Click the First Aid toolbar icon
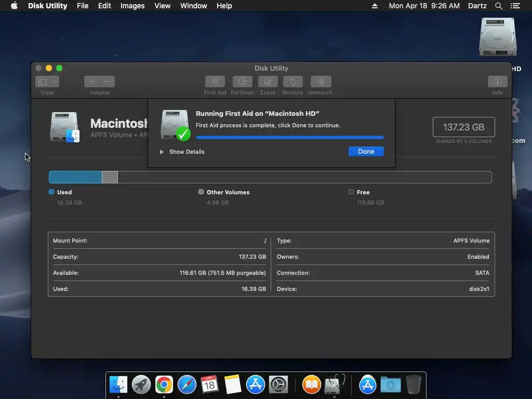Viewport: 532px width, 399px height. (x=215, y=82)
